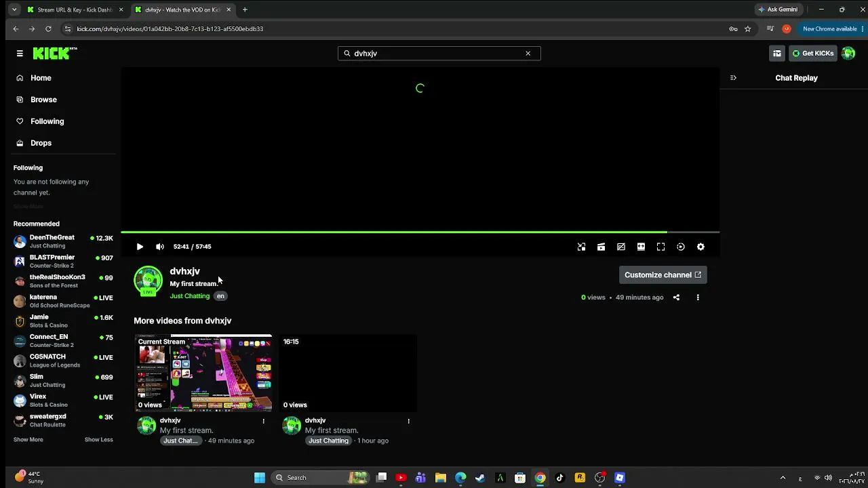Open the playback speed control
The width and height of the screenshot is (868, 488).
681,247
